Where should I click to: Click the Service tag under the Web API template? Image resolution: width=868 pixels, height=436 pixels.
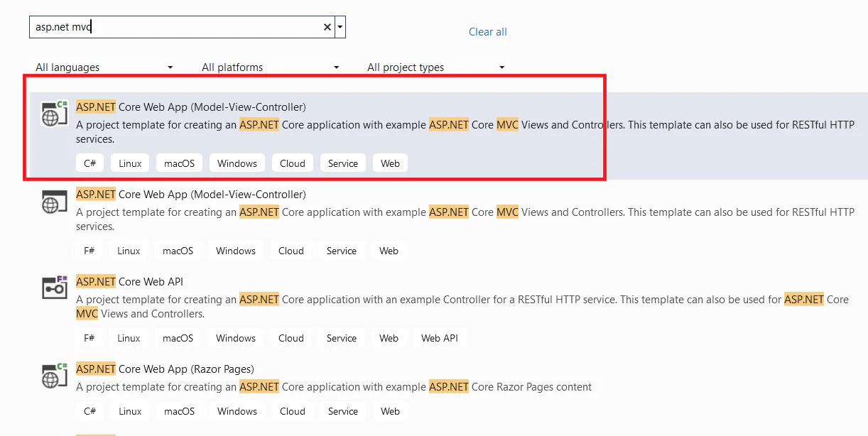[x=342, y=338]
